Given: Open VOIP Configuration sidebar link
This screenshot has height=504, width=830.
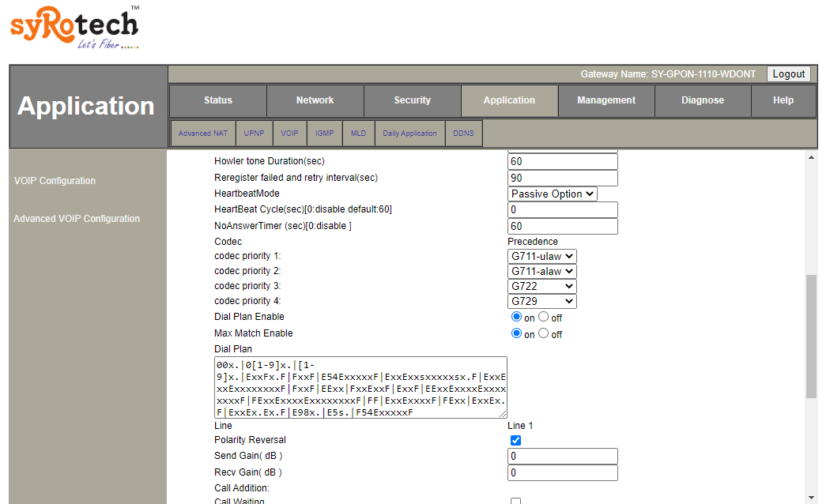Looking at the screenshot, I should coord(55,181).
